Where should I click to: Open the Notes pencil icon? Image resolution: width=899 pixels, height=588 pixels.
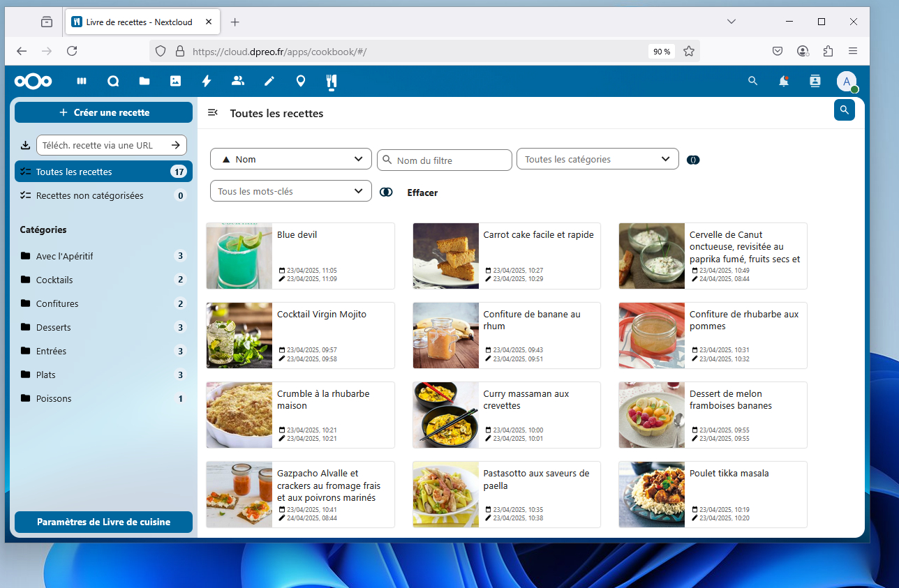[x=269, y=81]
